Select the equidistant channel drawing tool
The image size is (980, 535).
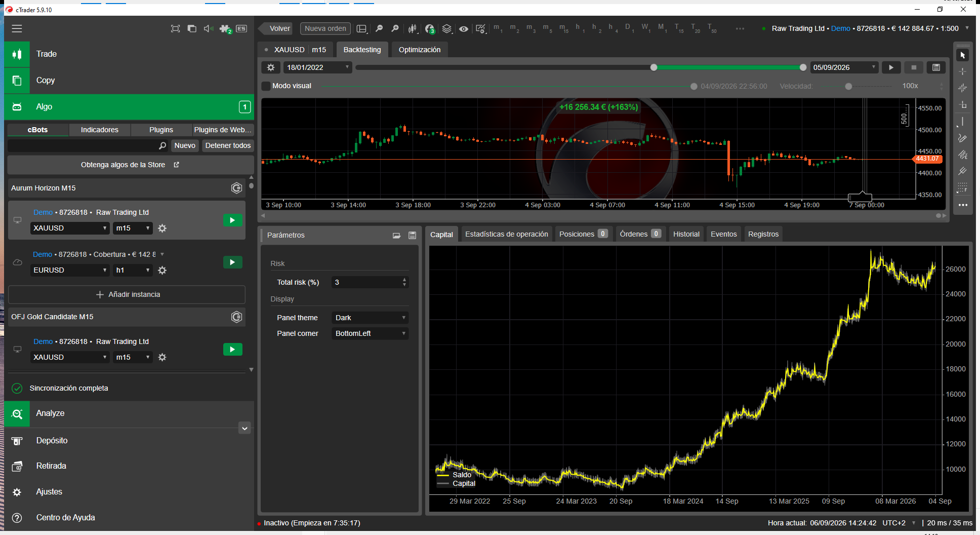pos(963,155)
